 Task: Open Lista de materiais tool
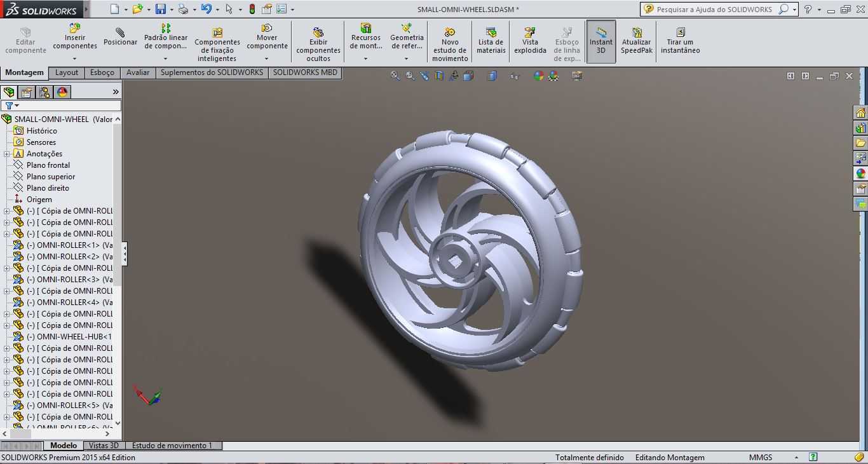[491, 41]
